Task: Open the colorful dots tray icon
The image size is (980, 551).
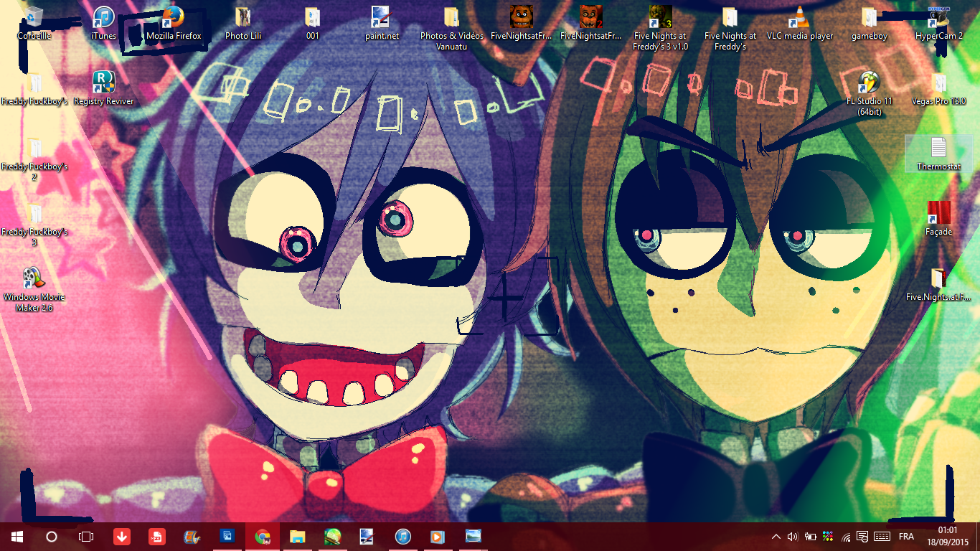Action: (828, 537)
